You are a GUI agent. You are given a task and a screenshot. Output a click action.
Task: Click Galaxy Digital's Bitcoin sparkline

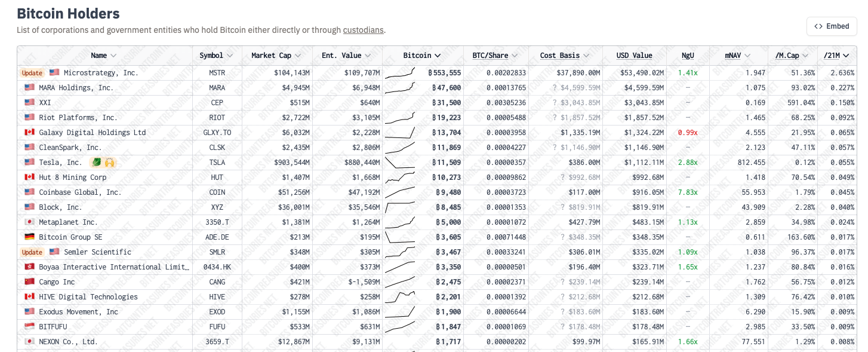[x=400, y=133]
